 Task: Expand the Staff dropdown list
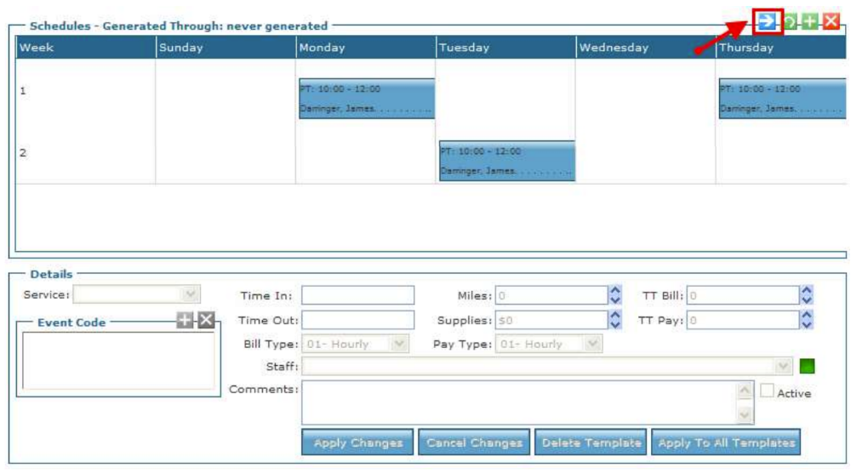click(x=784, y=366)
